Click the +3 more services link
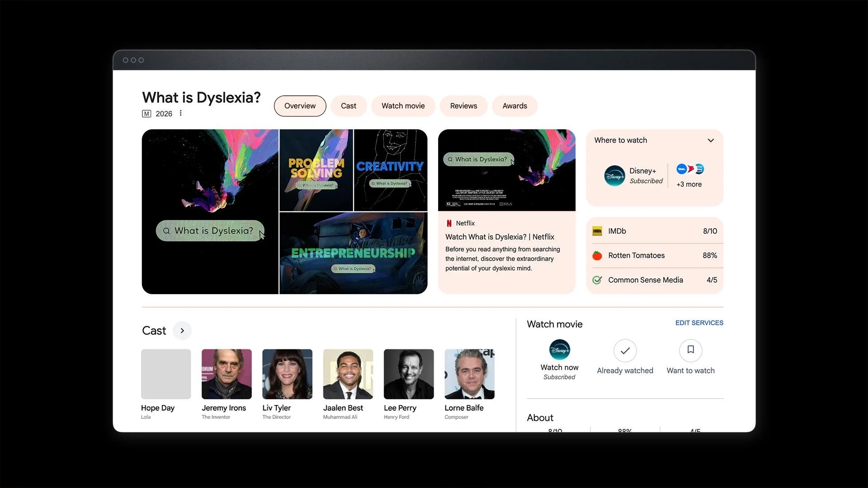 (689, 184)
